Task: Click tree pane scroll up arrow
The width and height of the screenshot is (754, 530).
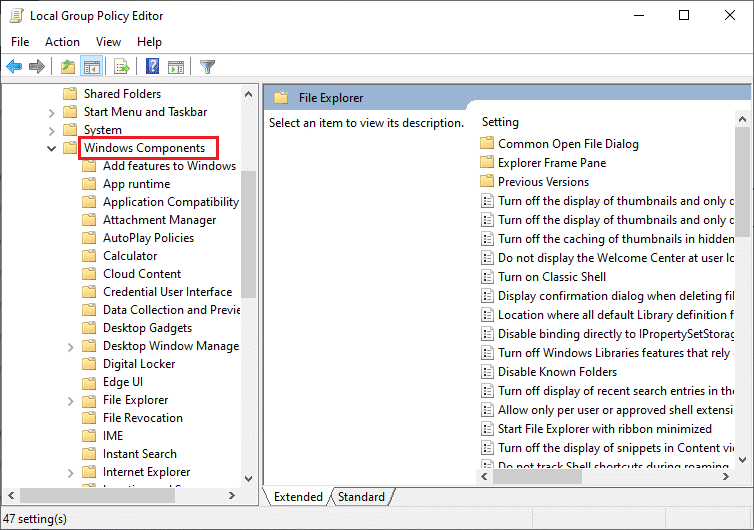Action: pyautogui.click(x=249, y=94)
